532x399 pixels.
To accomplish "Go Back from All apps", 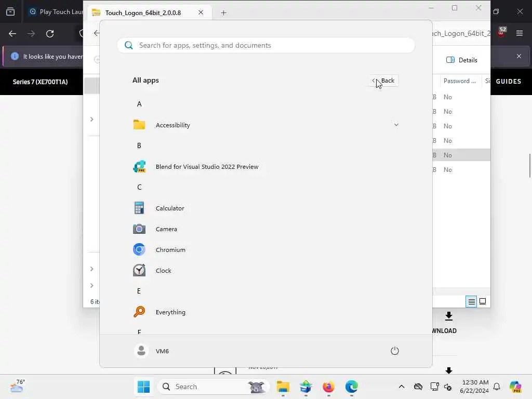I will (x=383, y=81).
